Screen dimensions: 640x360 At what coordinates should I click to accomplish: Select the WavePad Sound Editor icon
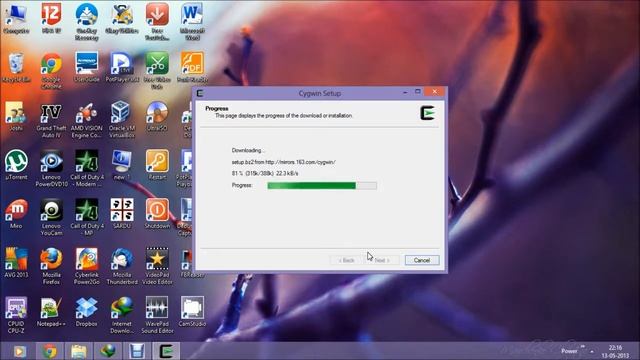pyautogui.click(x=157, y=314)
